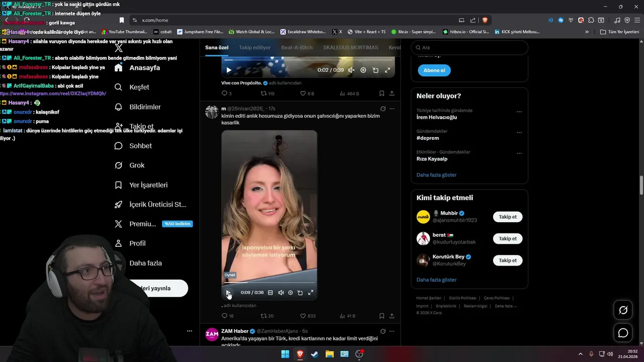Switch to the Beat-A-Bitch tab
The height and width of the screenshot is (362, 644).
click(x=297, y=47)
